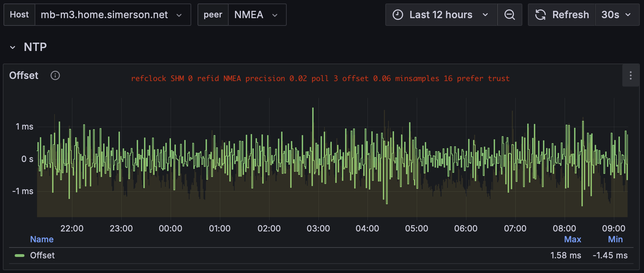The image size is (644, 273).
Task: Open the Host variable dropdown
Action: coord(113,15)
